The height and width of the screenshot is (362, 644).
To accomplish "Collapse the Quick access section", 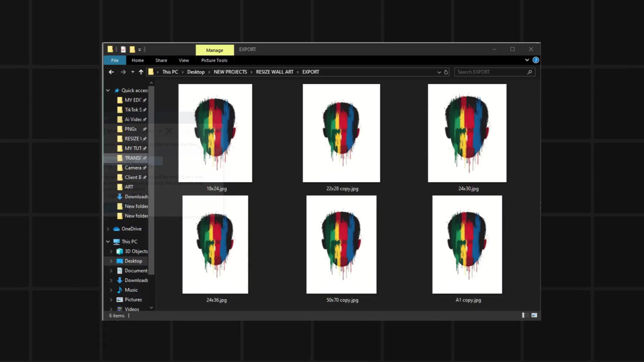I will (108, 90).
